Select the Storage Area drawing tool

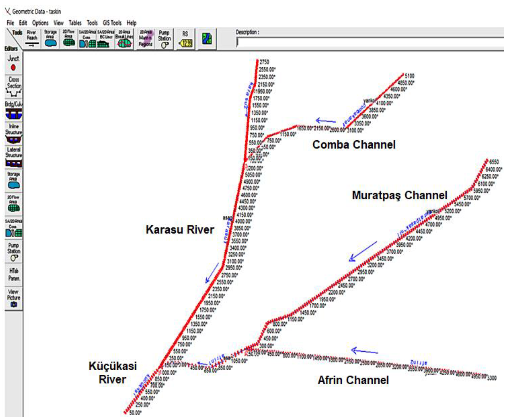(x=50, y=39)
